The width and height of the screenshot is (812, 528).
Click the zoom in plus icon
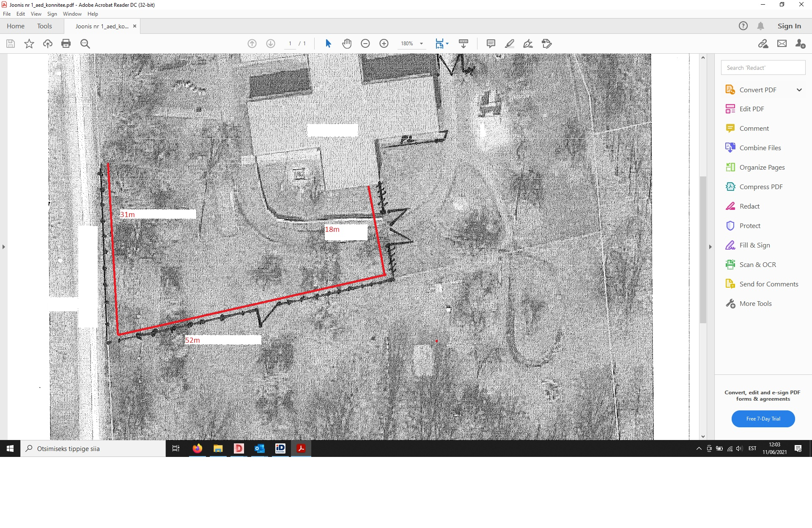pyautogui.click(x=384, y=44)
